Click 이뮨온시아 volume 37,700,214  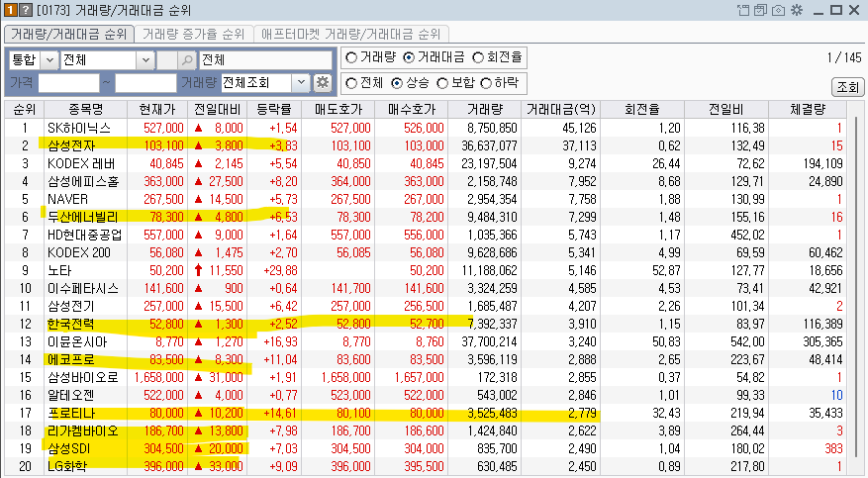click(x=489, y=341)
